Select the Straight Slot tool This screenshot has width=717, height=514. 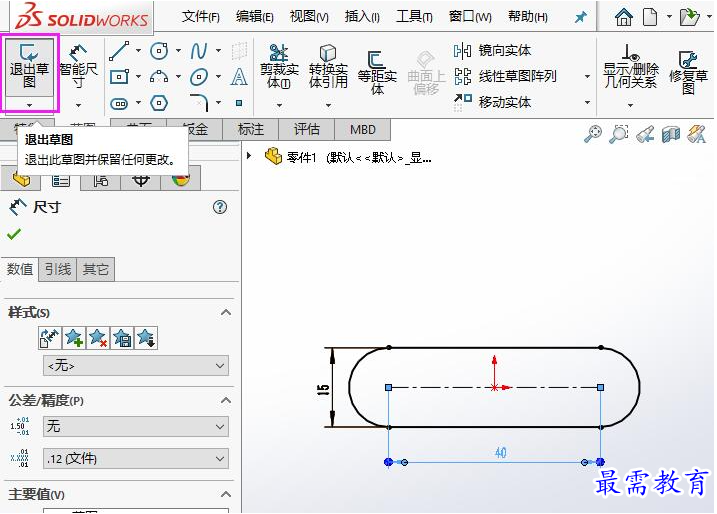119,103
